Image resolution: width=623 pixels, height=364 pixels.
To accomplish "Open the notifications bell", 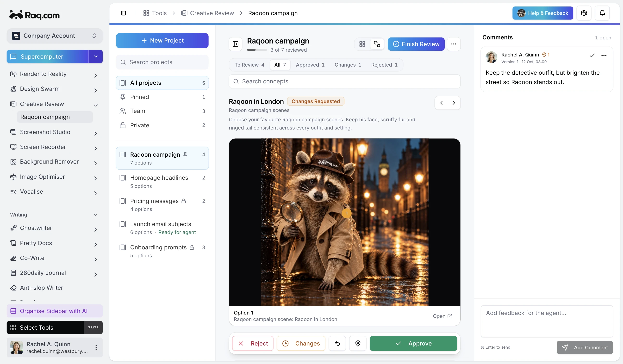I will (602, 13).
